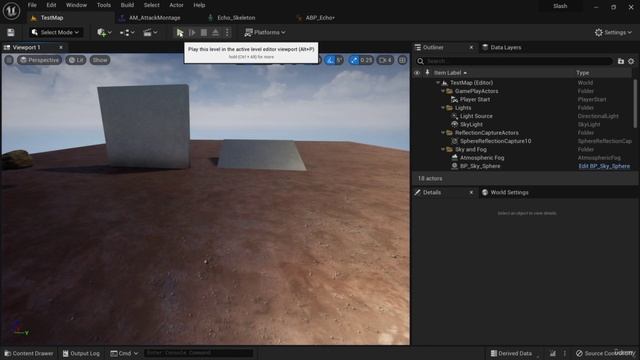Open the Window menu
640x360 pixels.
point(76,5)
